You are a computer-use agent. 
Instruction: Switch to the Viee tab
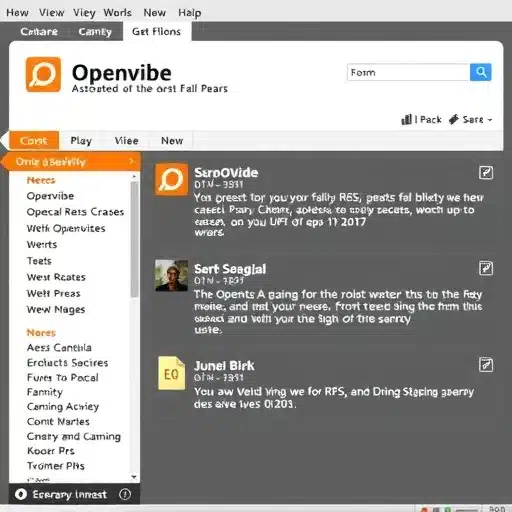point(126,141)
